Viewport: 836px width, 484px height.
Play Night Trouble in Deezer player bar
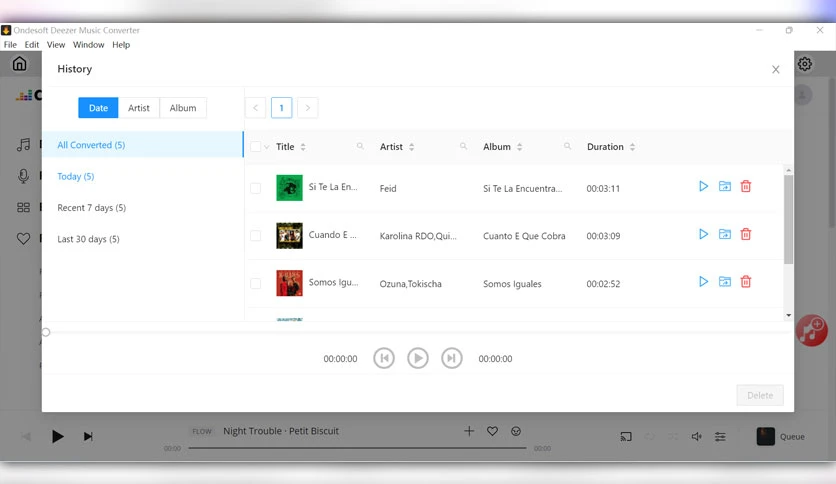point(57,437)
